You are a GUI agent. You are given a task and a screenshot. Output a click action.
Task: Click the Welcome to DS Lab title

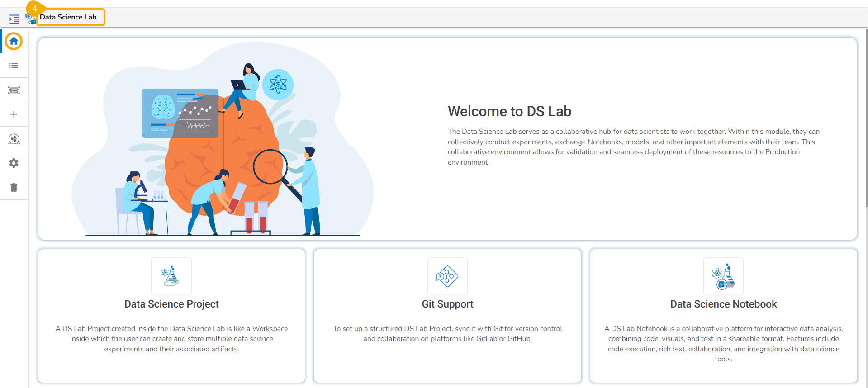(x=509, y=111)
